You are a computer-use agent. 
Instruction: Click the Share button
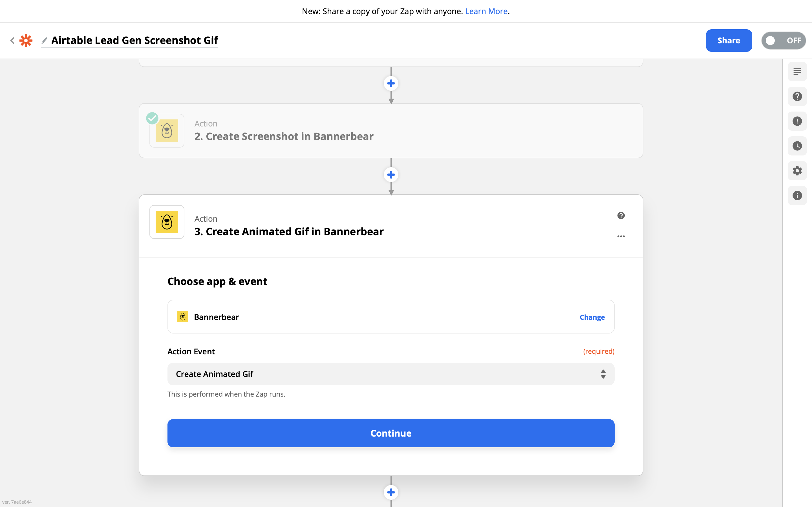click(729, 41)
